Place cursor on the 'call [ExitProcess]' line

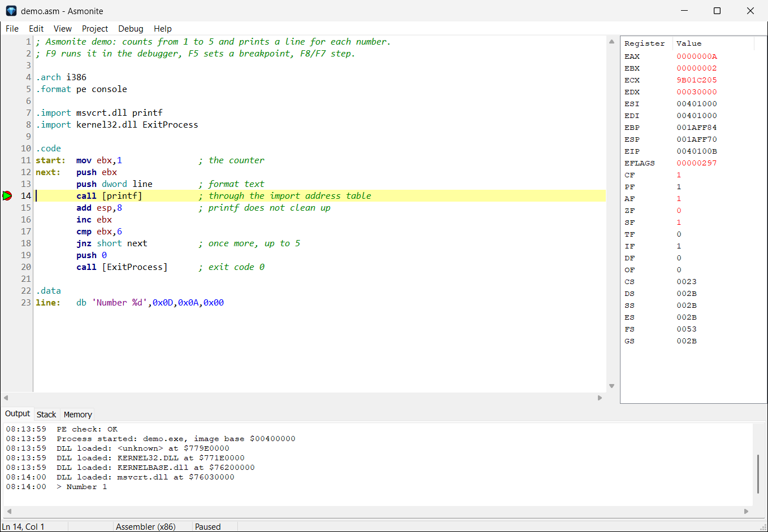[x=122, y=267]
